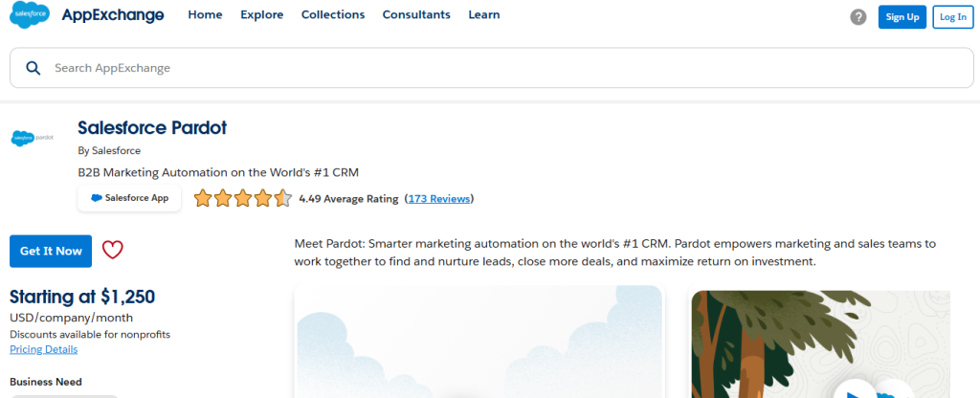Click the 4.49 Average Rating text
The image size is (980, 398).
click(x=348, y=199)
